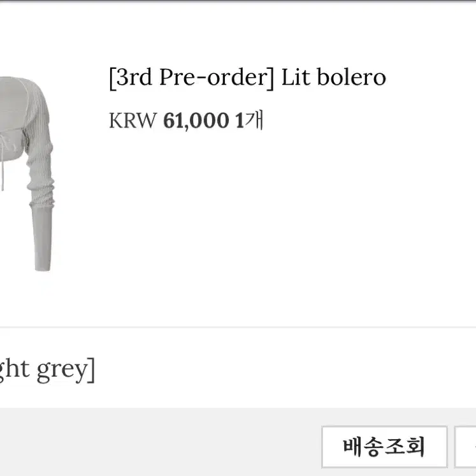
Task: Click the KRW currency label
Action: click(133, 120)
